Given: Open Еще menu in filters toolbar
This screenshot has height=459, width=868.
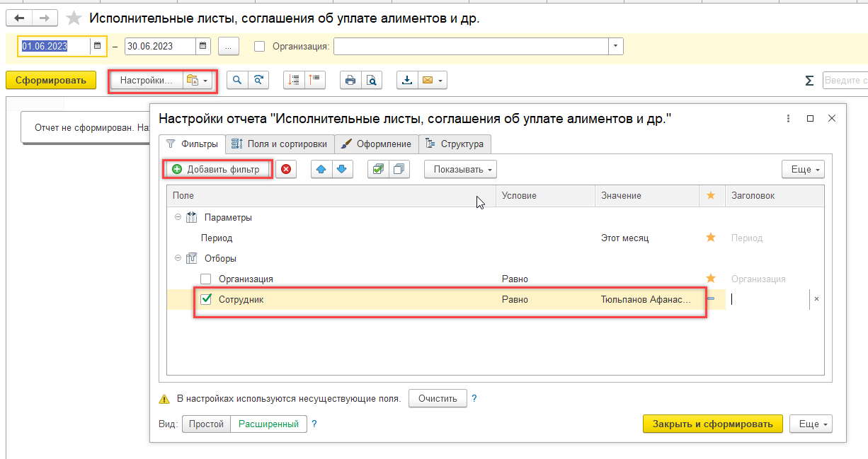Looking at the screenshot, I should pyautogui.click(x=803, y=169).
